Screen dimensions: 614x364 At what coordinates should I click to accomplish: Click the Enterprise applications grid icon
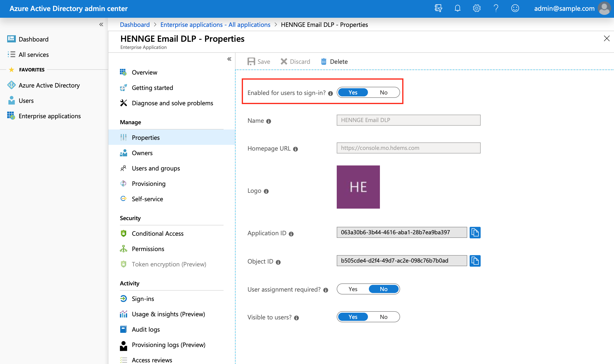point(11,116)
